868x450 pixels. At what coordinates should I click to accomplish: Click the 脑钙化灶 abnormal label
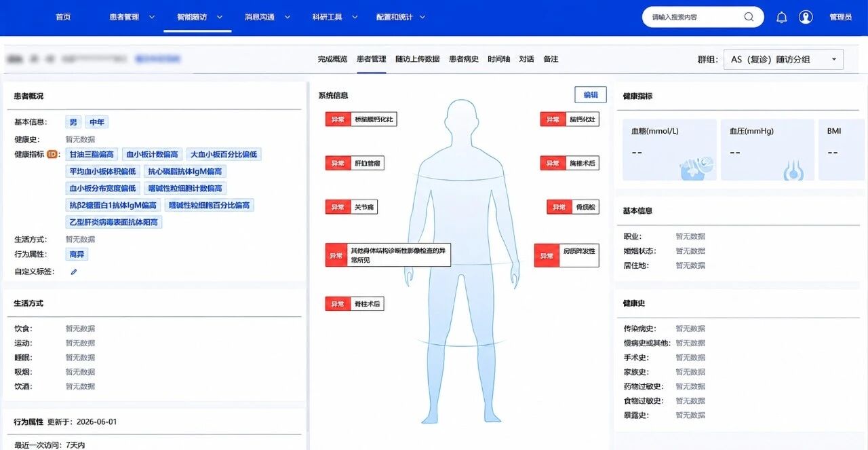click(570, 119)
